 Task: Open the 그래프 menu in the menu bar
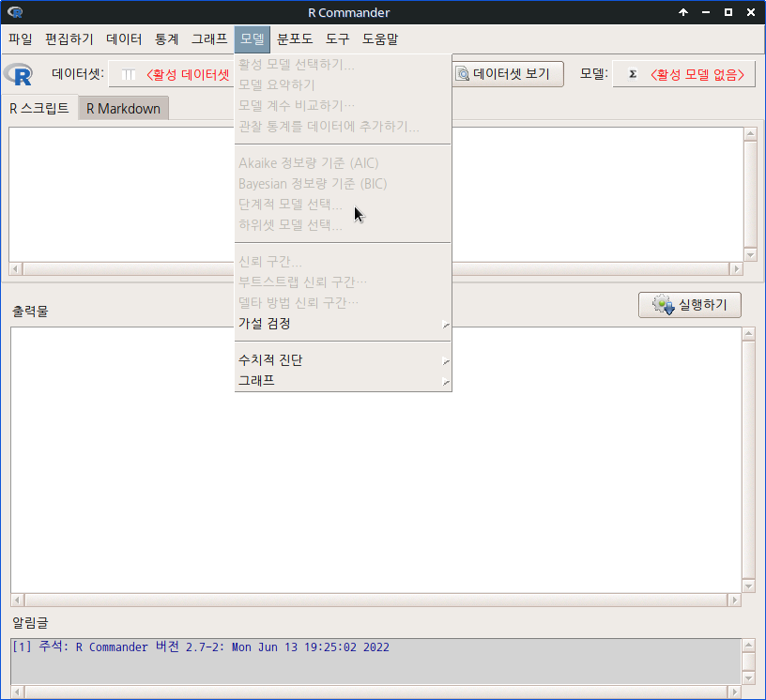coord(209,39)
